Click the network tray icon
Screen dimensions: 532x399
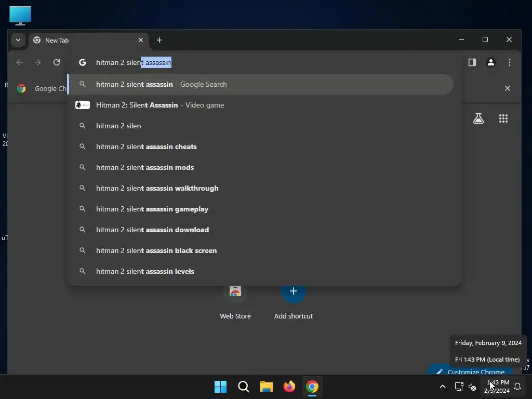[459, 387]
